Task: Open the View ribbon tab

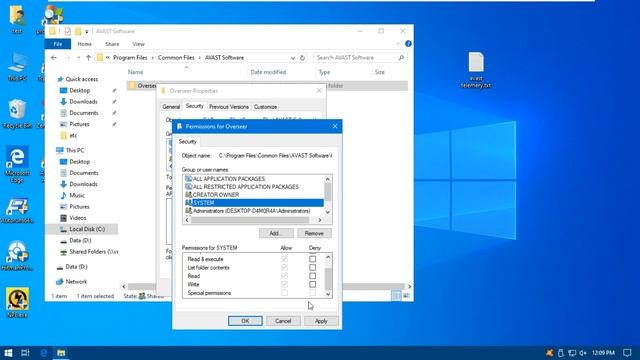Action: (x=138, y=44)
